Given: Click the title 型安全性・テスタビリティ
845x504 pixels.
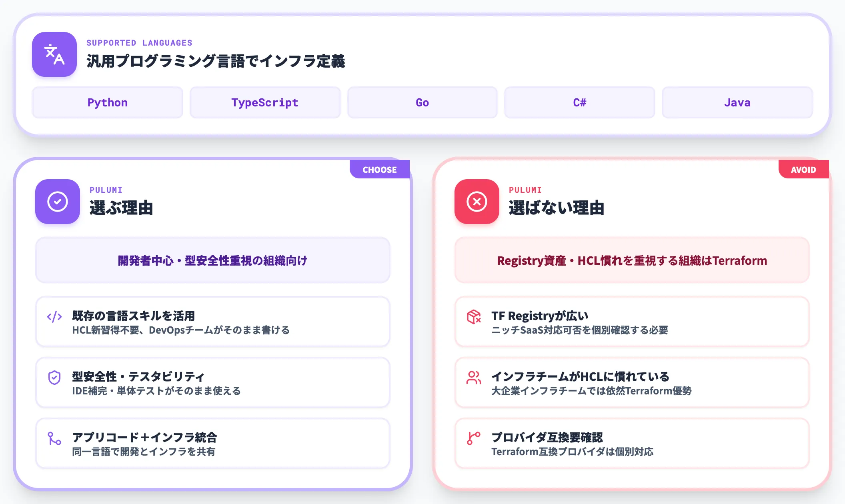Looking at the screenshot, I should (138, 376).
